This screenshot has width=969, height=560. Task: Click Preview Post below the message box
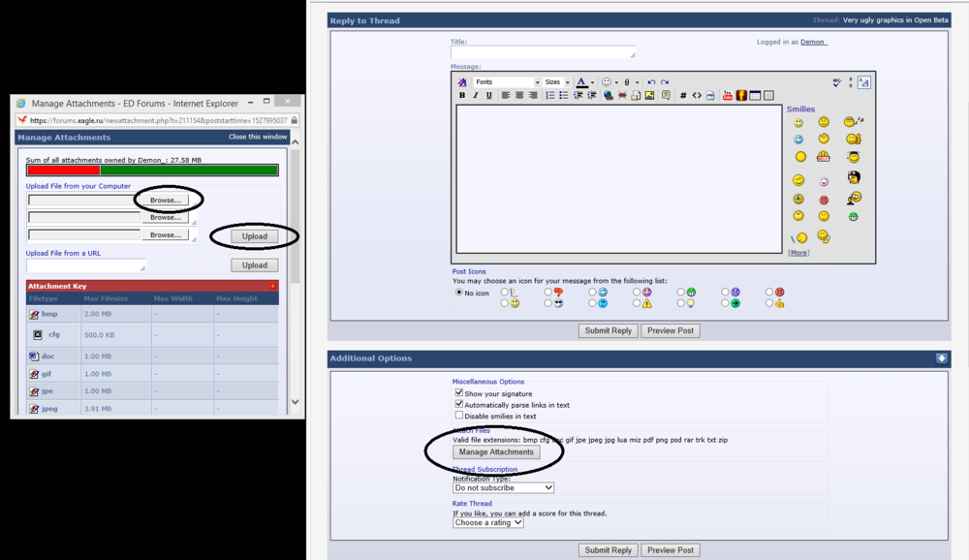point(671,330)
